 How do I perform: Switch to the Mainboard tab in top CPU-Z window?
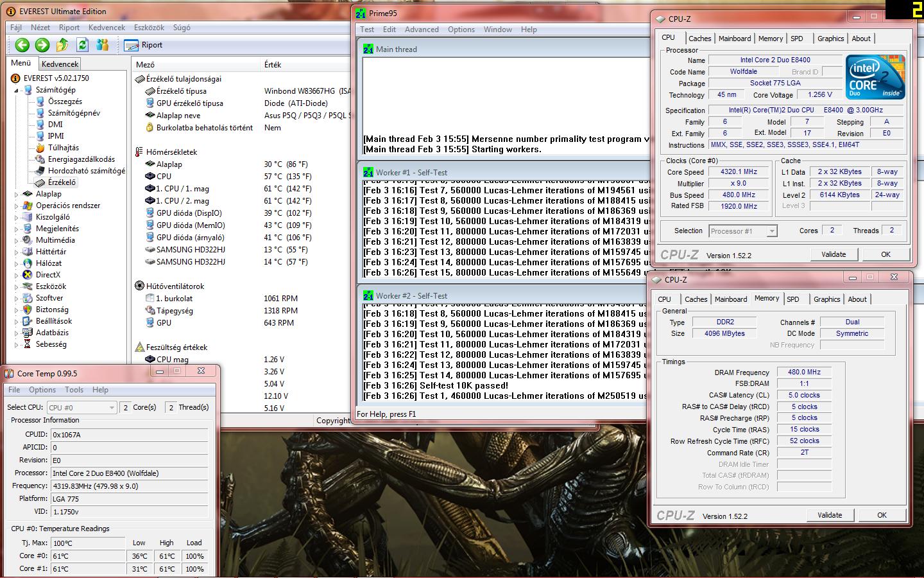pos(735,39)
